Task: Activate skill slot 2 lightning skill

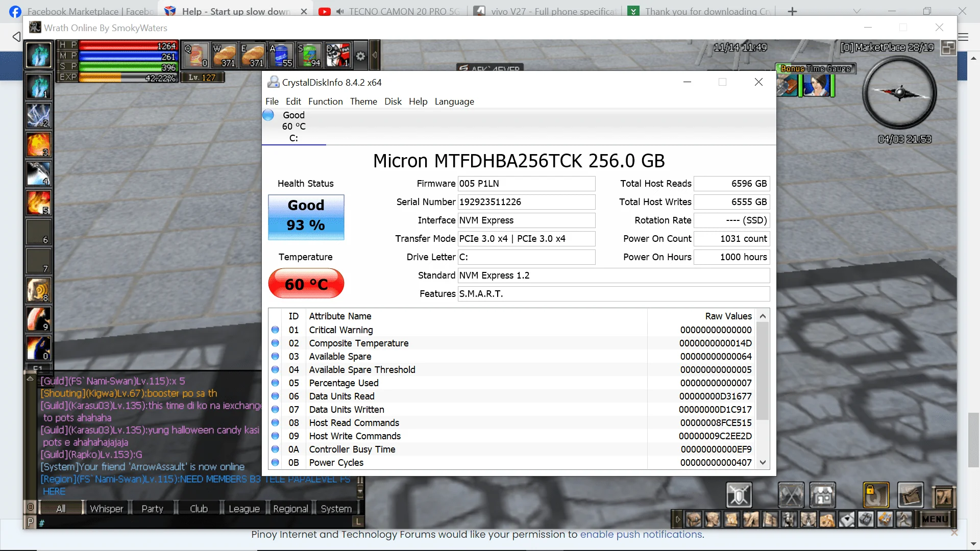Action: point(39,115)
